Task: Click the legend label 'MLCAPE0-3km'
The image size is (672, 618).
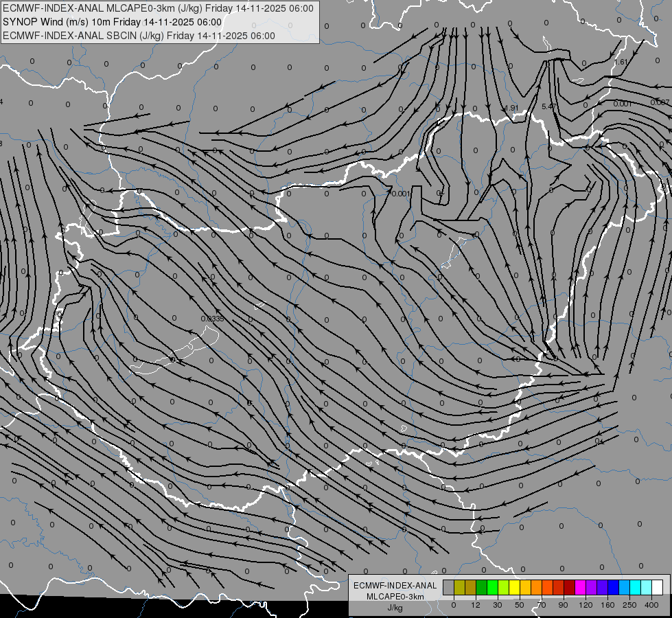Action: coord(395,597)
